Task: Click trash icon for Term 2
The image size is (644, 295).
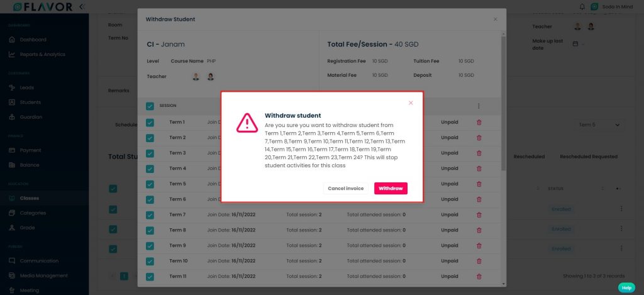Action: point(479,137)
